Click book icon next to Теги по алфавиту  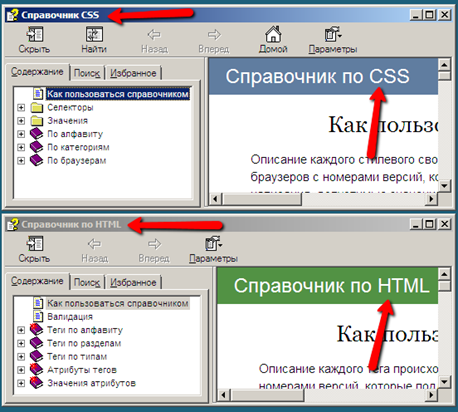37,330
